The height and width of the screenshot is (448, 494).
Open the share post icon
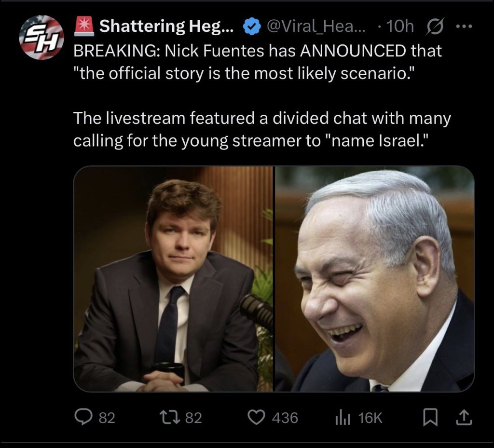pyautogui.click(x=465, y=418)
